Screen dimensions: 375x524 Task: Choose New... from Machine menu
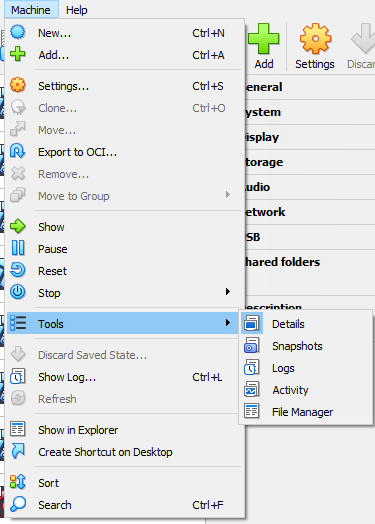pos(124,33)
